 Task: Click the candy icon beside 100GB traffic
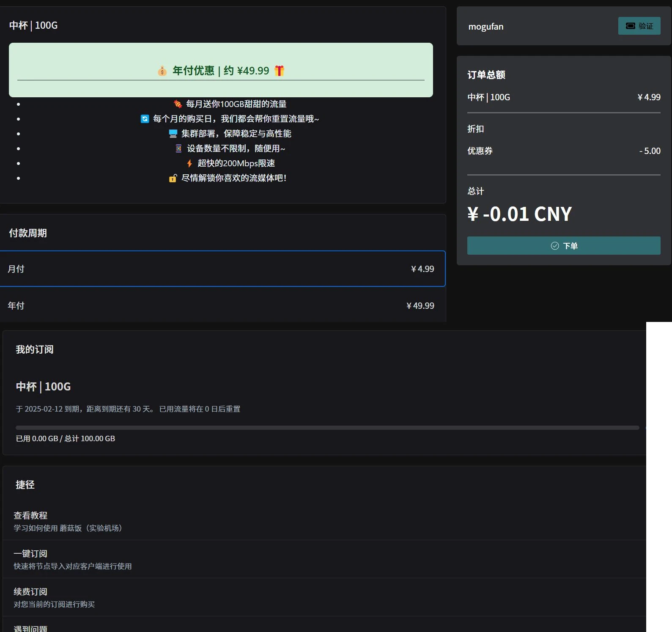pyautogui.click(x=178, y=104)
